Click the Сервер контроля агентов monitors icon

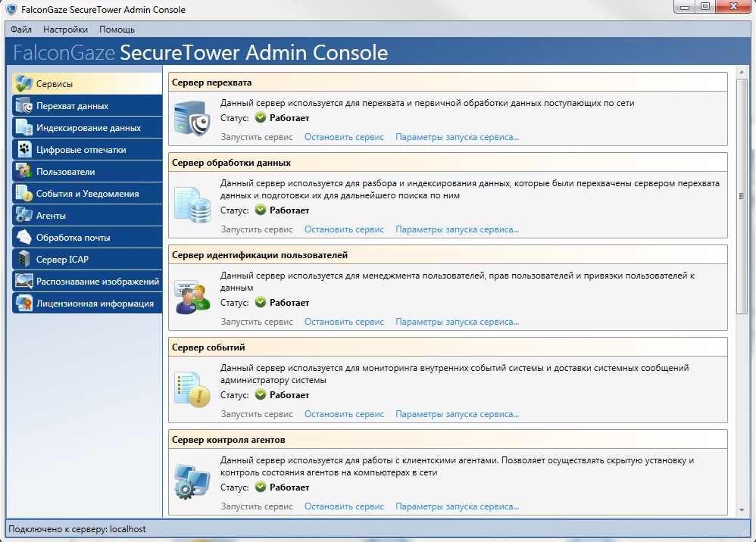(192, 481)
